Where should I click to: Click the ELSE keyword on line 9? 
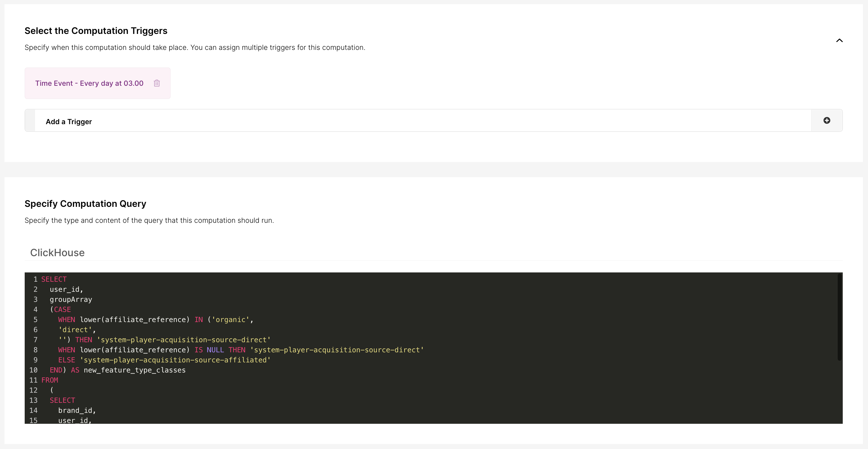pyautogui.click(x=67, y=360)
